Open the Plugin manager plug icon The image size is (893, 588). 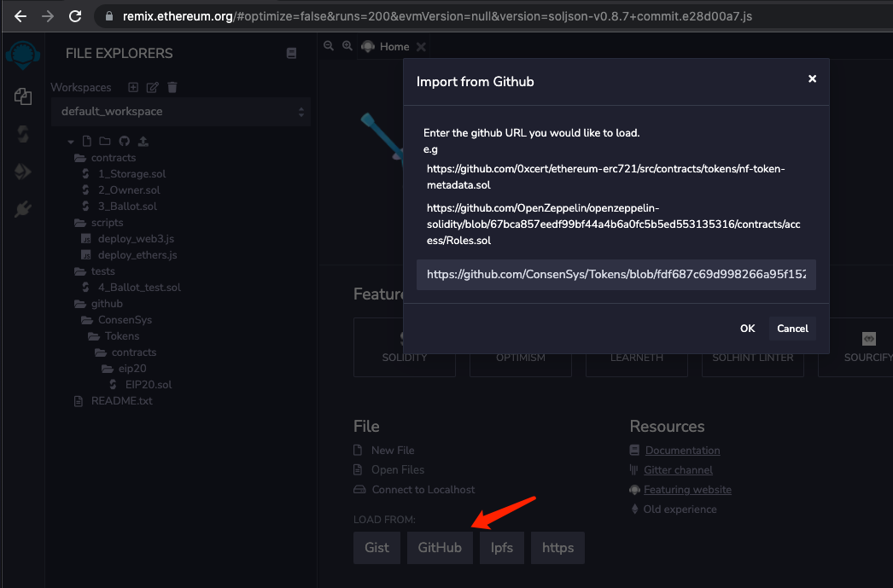23,209
